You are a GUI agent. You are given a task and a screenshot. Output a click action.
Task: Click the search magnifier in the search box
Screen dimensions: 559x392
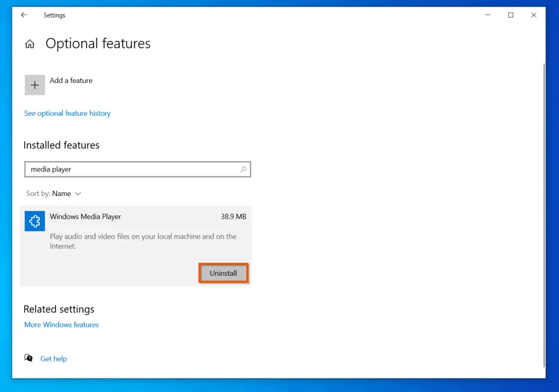pyautogui.click(x=243, y=169)
